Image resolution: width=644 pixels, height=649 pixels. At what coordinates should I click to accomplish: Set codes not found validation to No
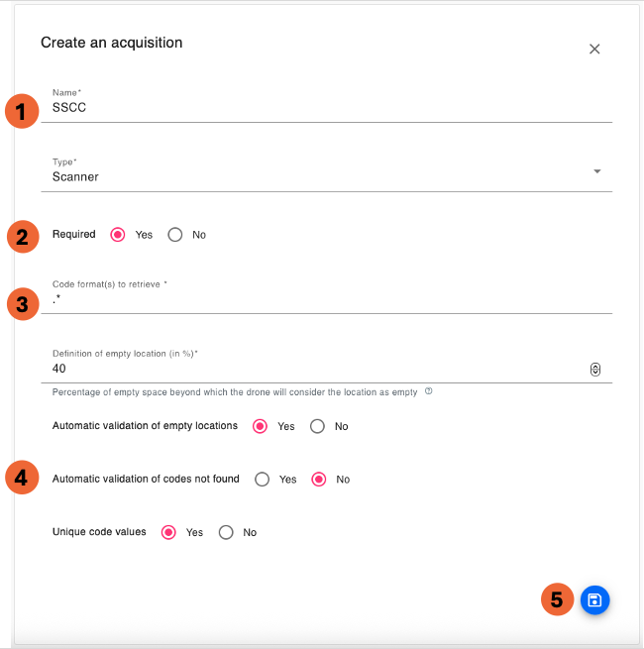tap(319, 480)
